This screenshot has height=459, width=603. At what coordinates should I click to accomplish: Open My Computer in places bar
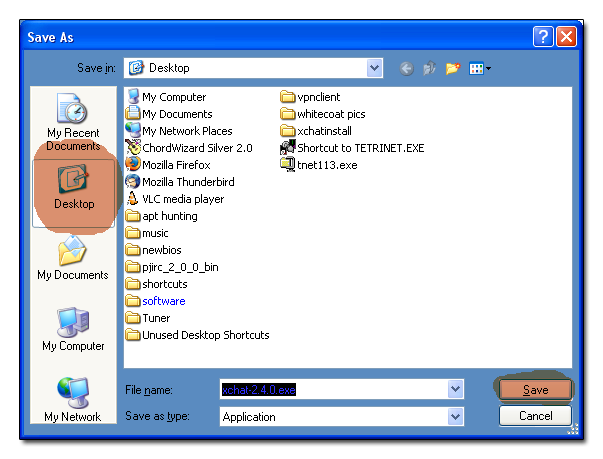[73, 329]
